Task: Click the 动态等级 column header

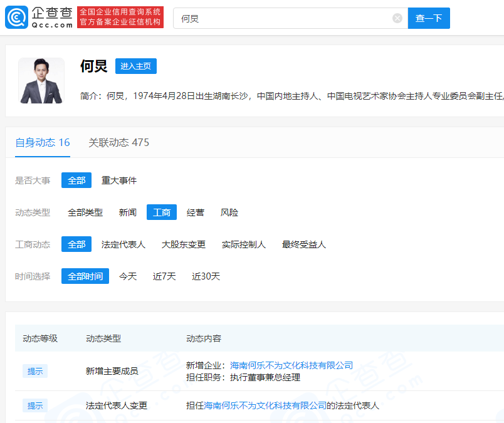Action: (x=40, y=338)
